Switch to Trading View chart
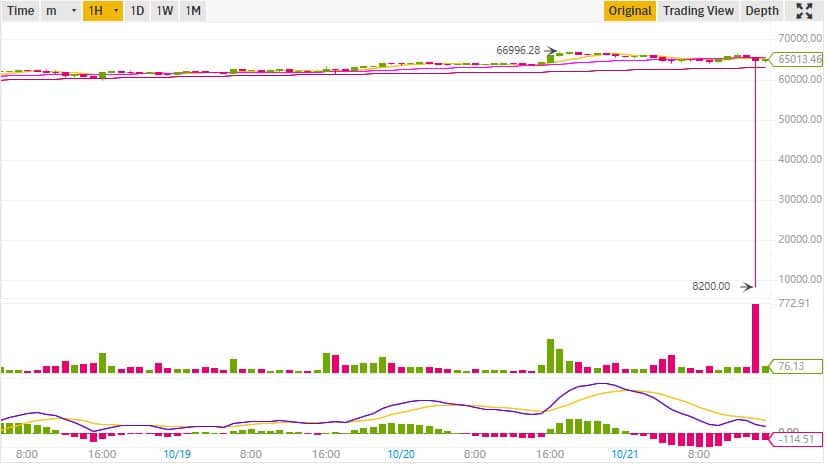The width and height of the screenshot is (826, 466). point(698,11)
